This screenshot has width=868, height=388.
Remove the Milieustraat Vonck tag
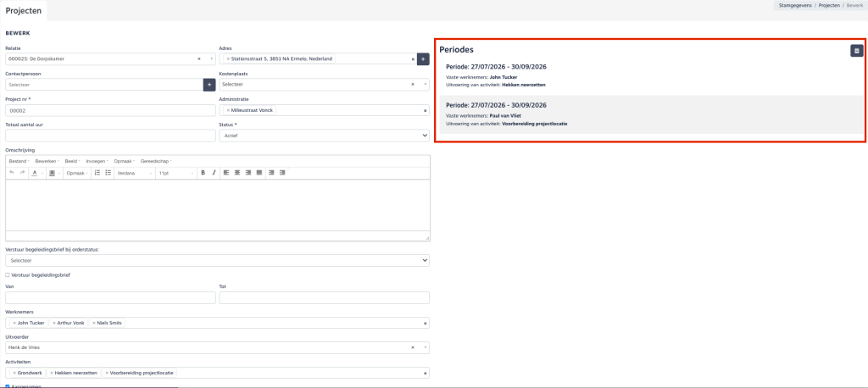point(228,110)
